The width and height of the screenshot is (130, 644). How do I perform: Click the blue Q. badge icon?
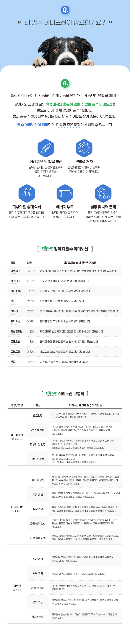click(65, 10)
